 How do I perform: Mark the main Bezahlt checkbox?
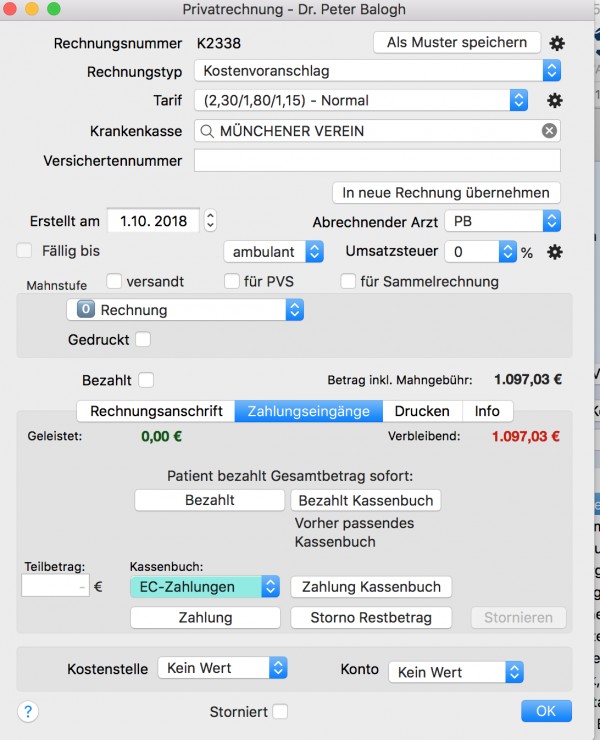146,380
